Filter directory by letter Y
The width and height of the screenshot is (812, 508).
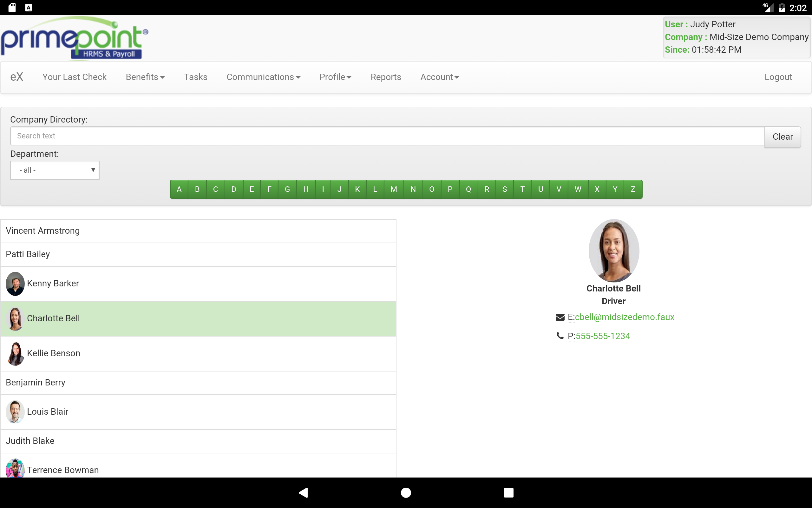point(615,189)
